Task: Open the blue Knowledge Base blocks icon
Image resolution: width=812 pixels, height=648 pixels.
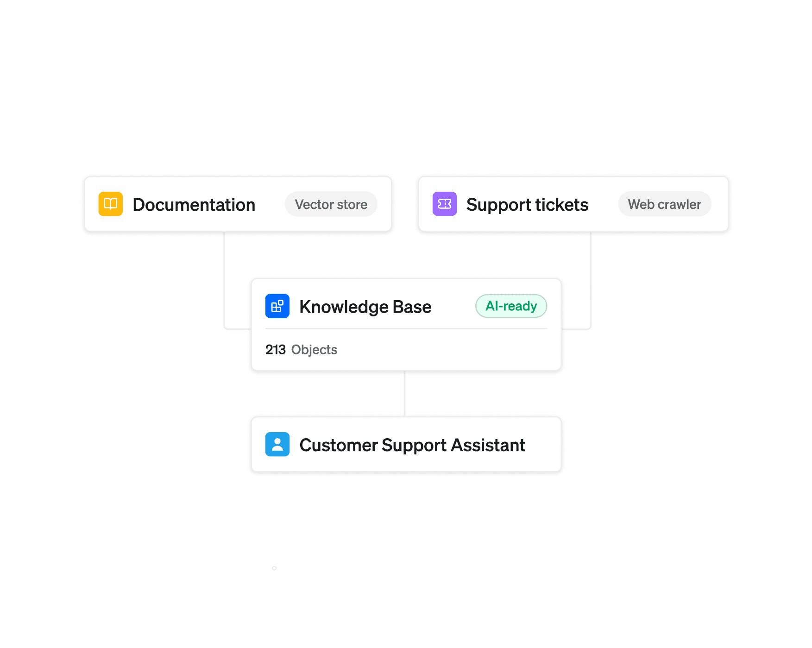Action: pos(277,306)
